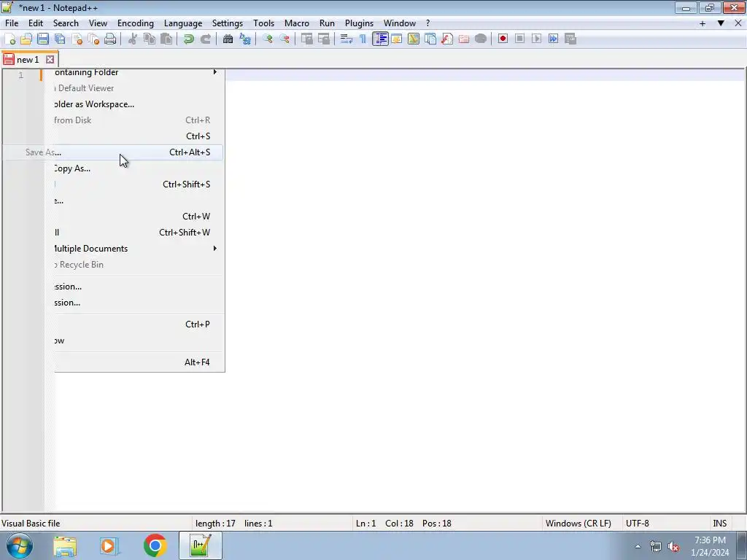Open the Document List toolbar icon
The height and width of the screenshot is (560, 747).
pyautogui.click(x=430, y=39)
